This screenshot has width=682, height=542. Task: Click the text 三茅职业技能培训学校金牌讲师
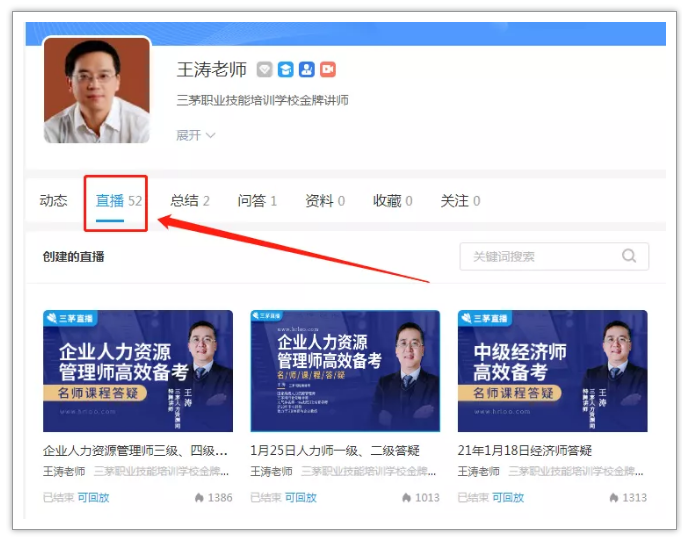tap(262, 100)
